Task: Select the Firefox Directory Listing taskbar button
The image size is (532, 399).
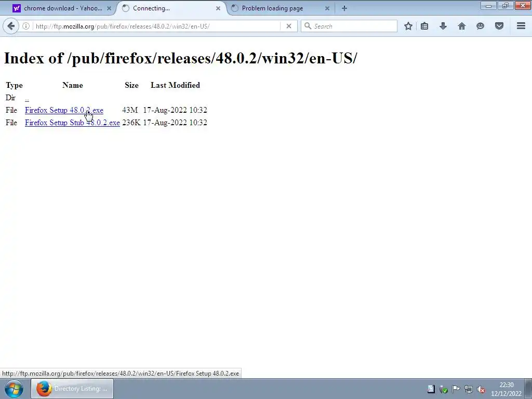Action: pyautogui.click(x=72, y=389)
